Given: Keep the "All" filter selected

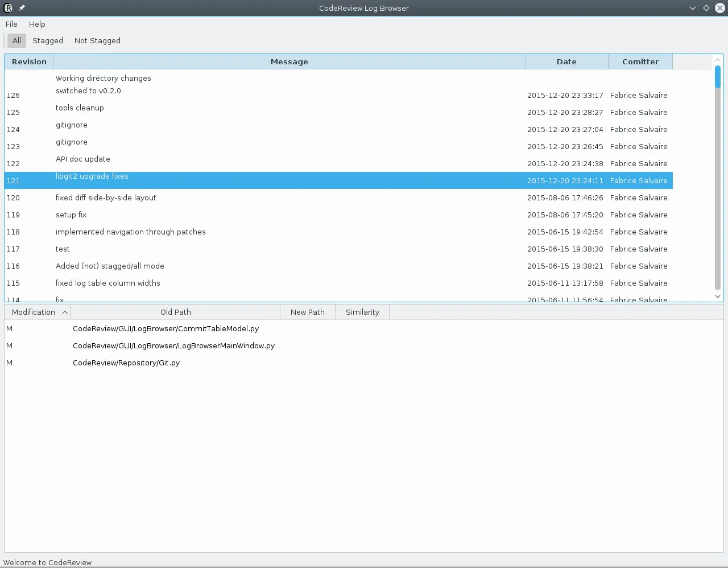Looking at the screenshot, I should pyautogui.click(x=16, y=40).
